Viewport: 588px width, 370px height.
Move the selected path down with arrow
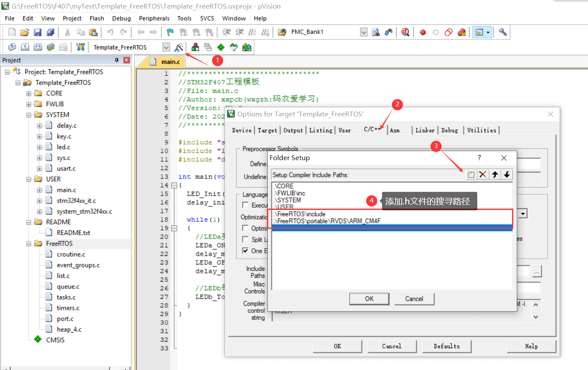(x=507, y=175)
